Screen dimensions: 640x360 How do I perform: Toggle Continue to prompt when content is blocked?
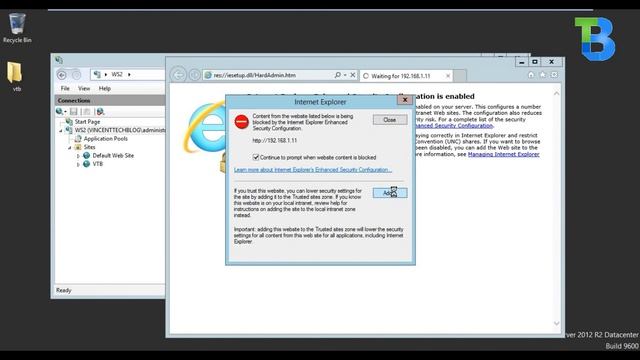[256, 157]
